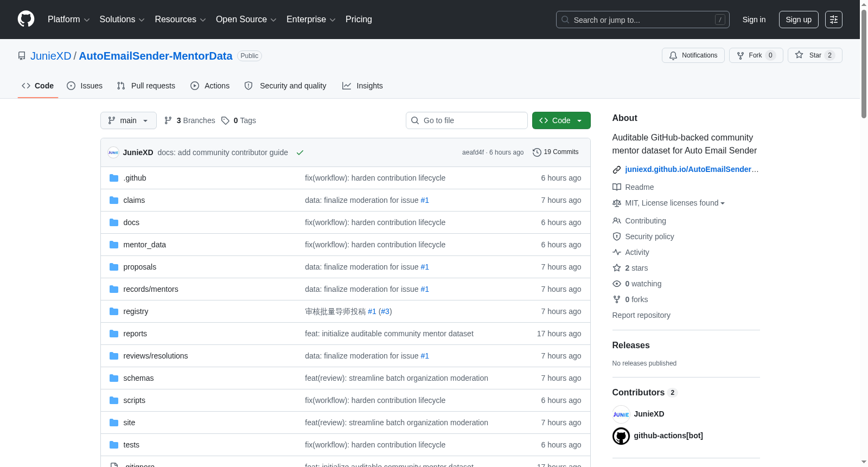Open commit hash aeafd4f
868x467 pixels.
coord(473,152)
